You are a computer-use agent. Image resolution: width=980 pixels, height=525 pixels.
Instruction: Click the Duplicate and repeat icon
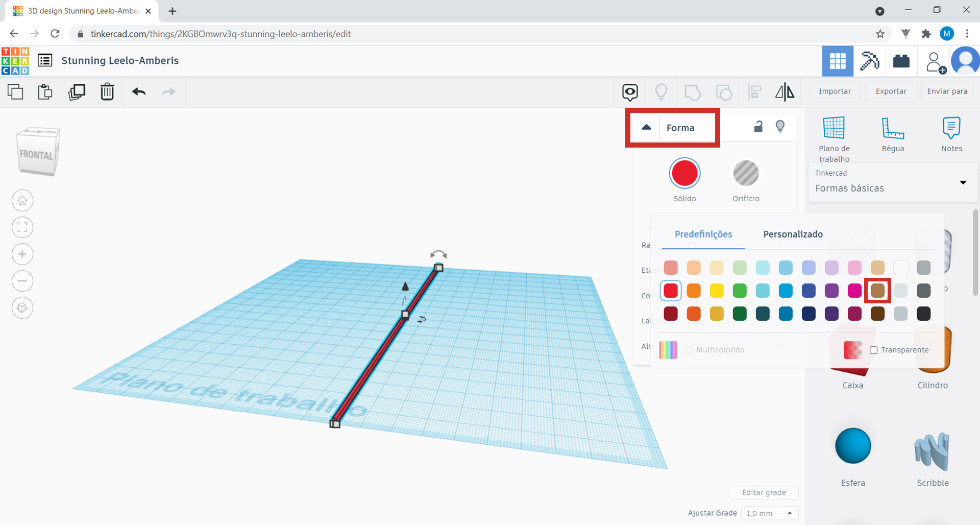coord(77,92)
